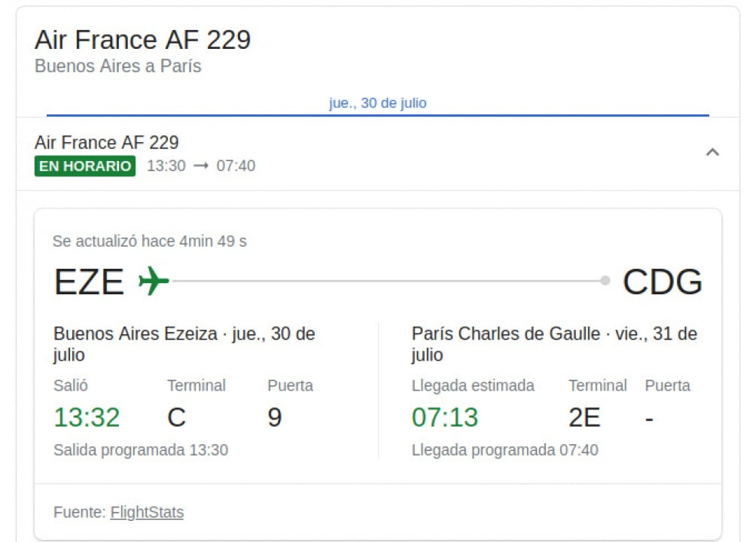Screen dimensions: 756x542
Task: Click the Buenos Aires a París subtitle
Action: 118,66
